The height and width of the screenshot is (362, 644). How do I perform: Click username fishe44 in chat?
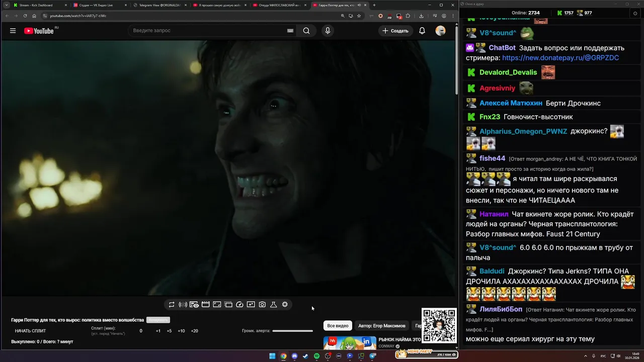click(492, 158)
